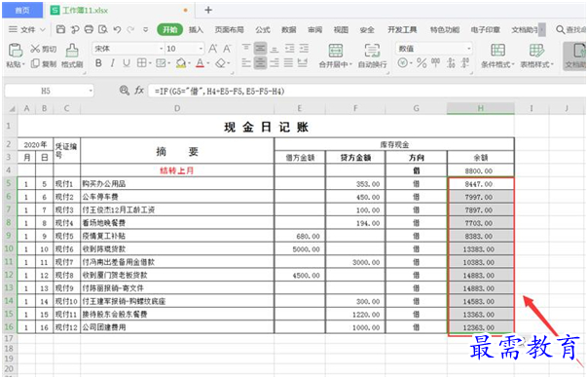Click the eraser clear-format icon
The height and width of the screenshot is (378, 588).
[220, 63]
